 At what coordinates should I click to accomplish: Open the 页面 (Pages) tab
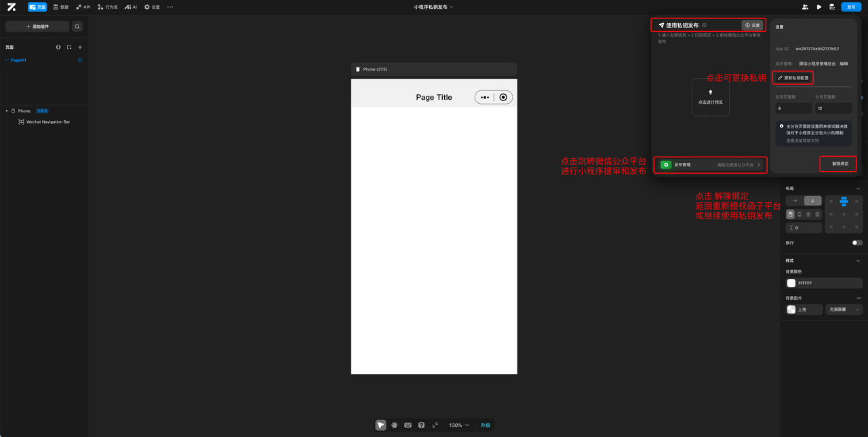point(37,7)
